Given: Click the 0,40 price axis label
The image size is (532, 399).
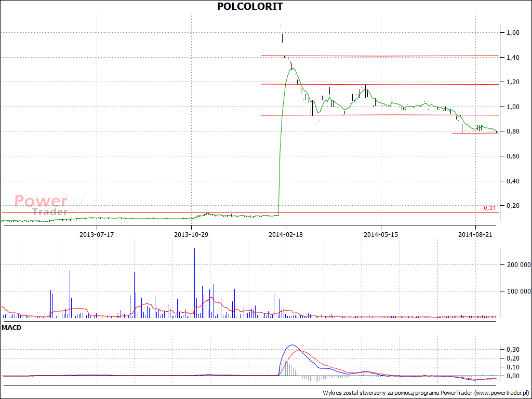Looking at the screenshot, I should [x=512, y=181].
